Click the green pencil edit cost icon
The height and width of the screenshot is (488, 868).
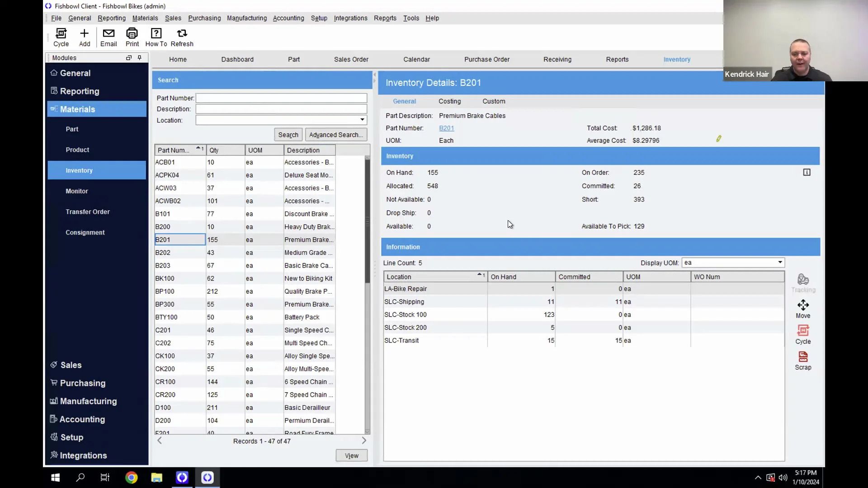coord(718,139)
